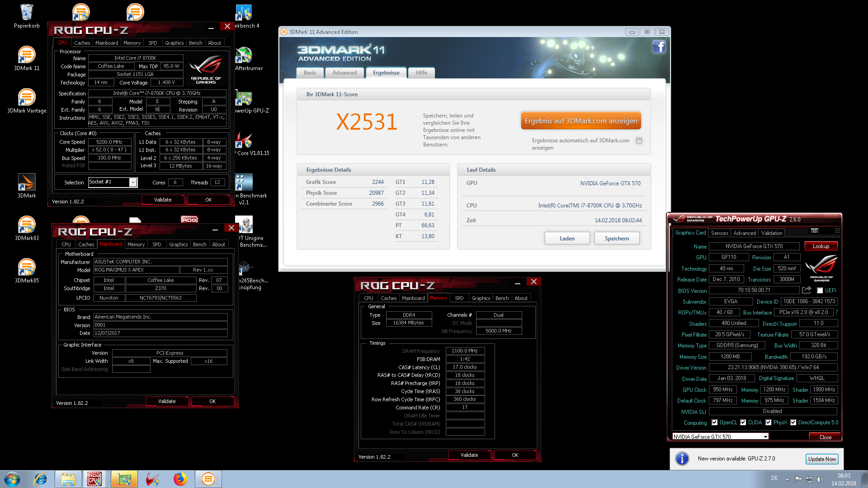This screenshot has height=488, width=868.
Task: Open the Sensors tab in GPU-Z
Action: coord(720,233)
